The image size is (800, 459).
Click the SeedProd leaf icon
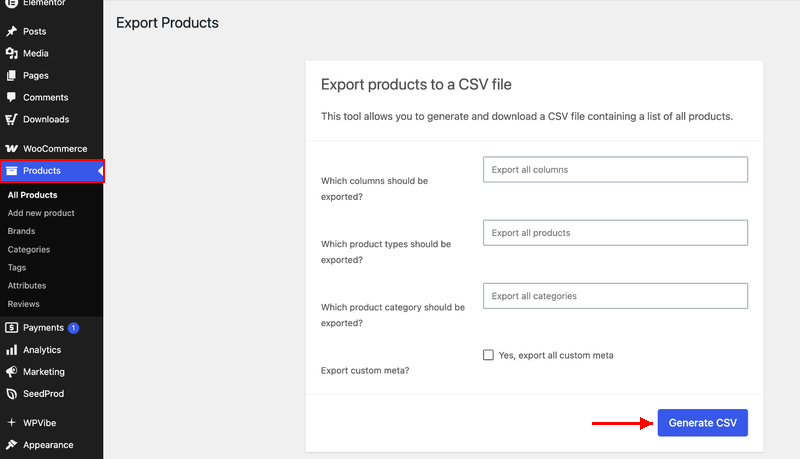click(11, 394)
